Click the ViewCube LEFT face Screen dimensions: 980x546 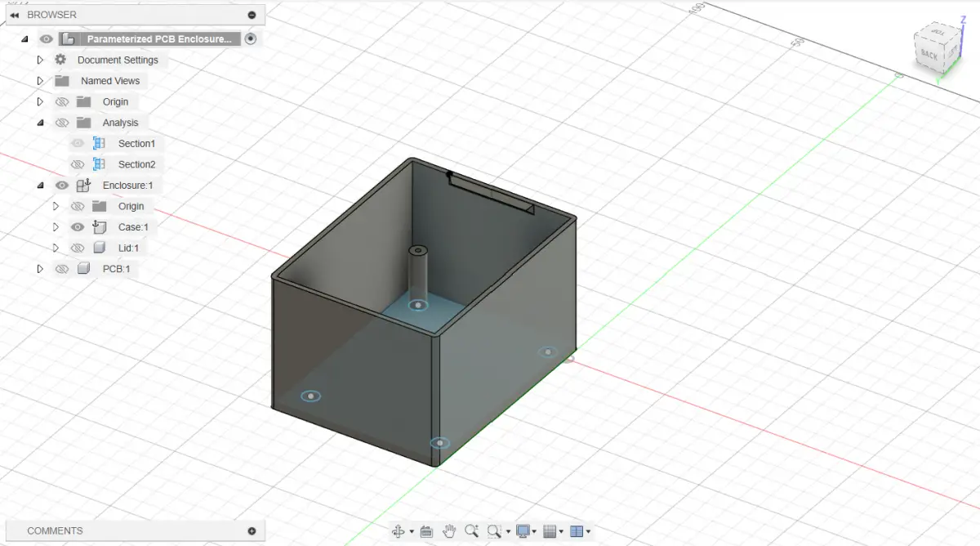(951, 52)
